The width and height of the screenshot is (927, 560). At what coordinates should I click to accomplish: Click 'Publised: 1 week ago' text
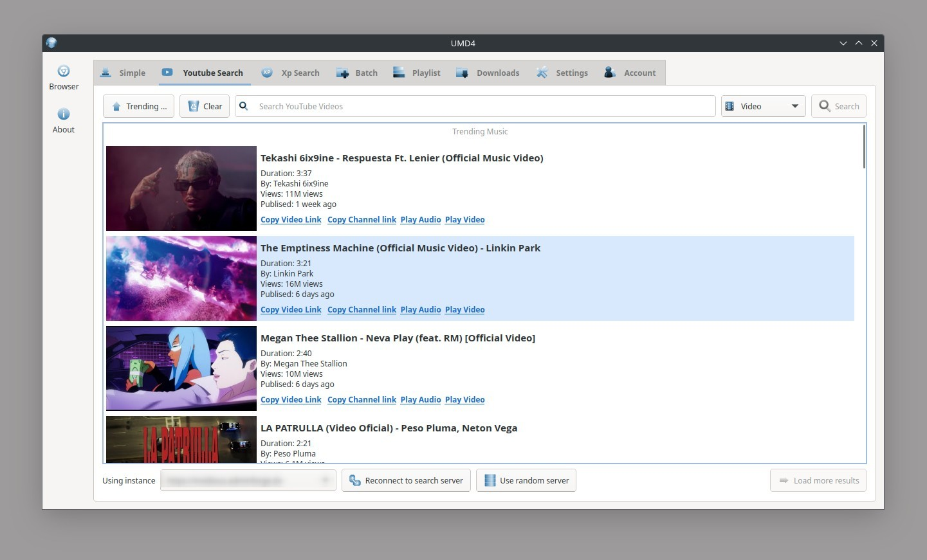pos(298,204)
